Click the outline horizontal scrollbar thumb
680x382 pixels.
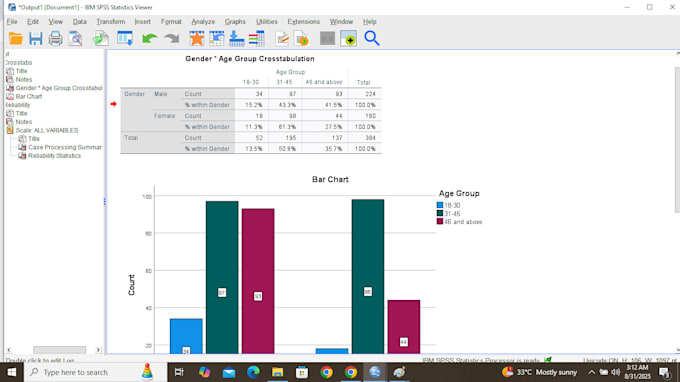[x=59, y=350]
